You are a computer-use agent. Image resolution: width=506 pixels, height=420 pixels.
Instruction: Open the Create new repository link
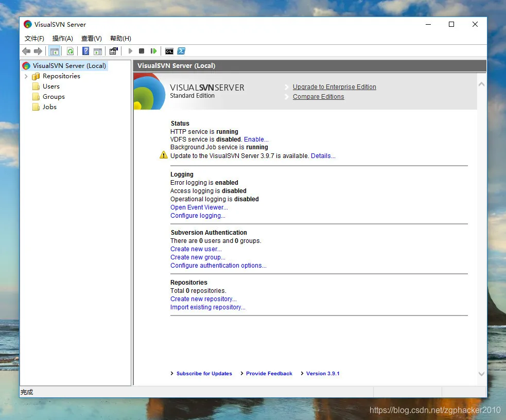[203, 299]
